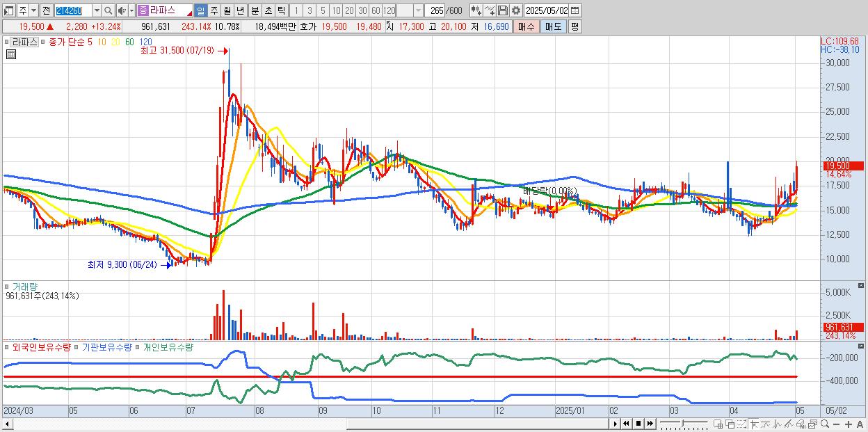The image size is (868, 432).
Task: Expand the speaker options dropdown arrow
Action: (131, 10)
